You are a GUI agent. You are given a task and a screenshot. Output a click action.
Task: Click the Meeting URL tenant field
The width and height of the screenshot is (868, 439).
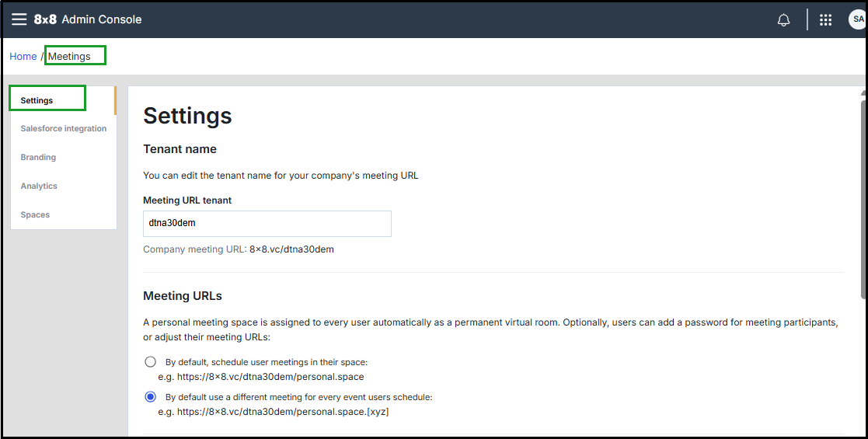pyautogui.click(x=267, y=223)
